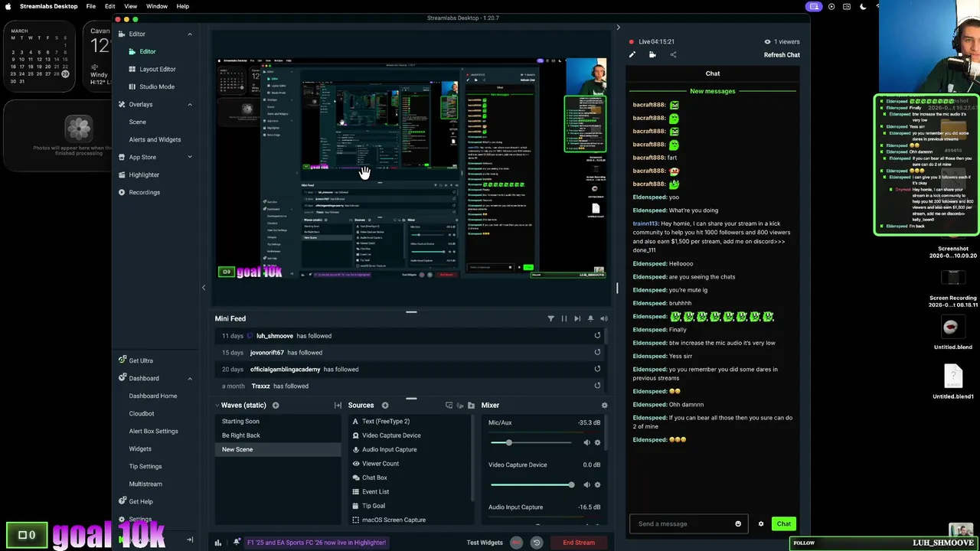Open Tip Settings in sidebar
The width and height of the screenshot is (980, 551).
(x=145, y=466)
